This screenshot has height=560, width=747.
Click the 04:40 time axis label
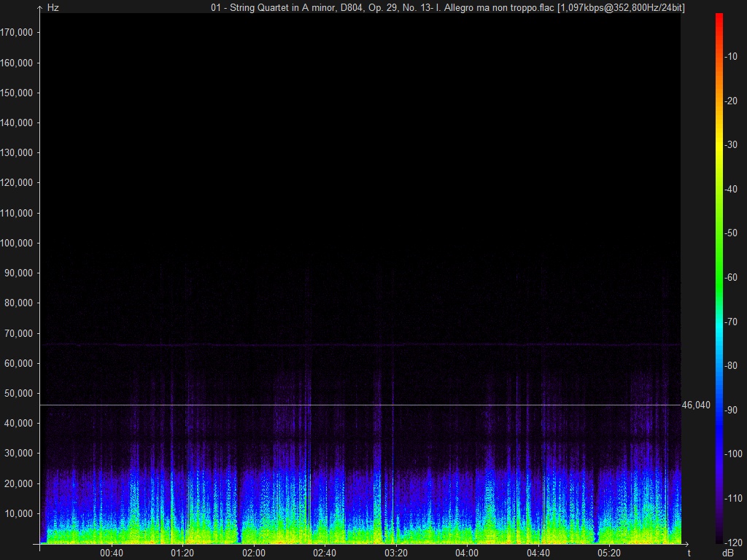[538, 553]
